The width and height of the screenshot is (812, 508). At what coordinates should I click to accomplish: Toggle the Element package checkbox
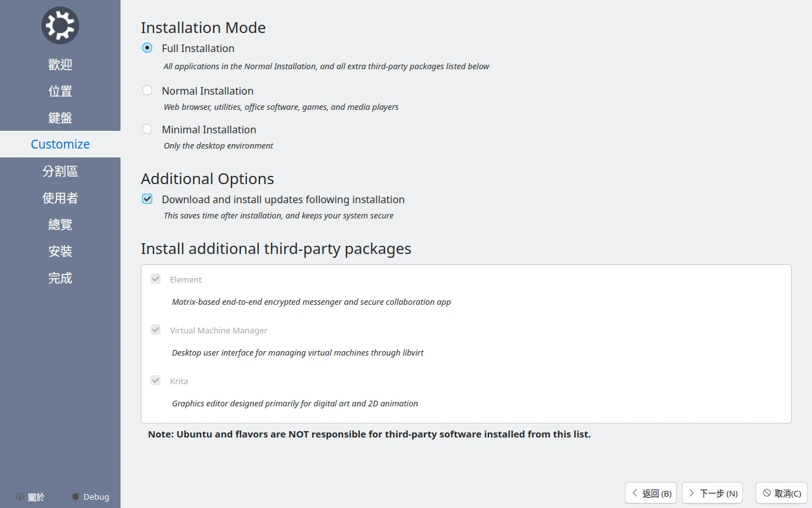(155, 279)
